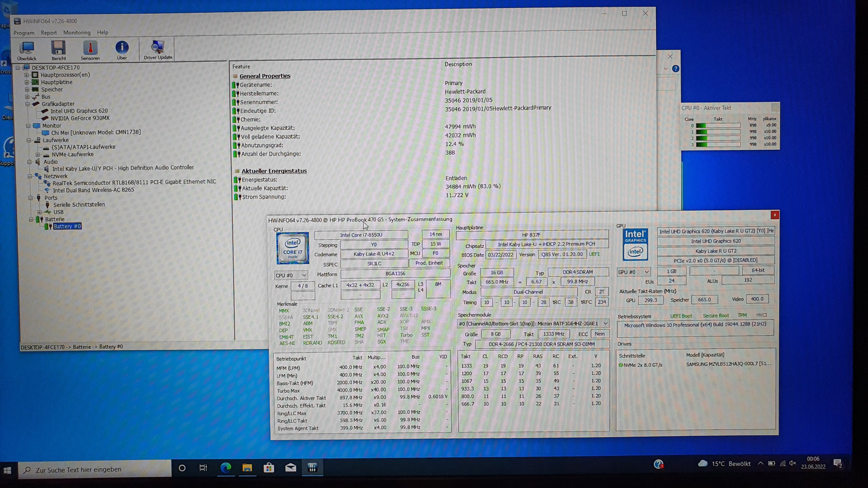Collapse the Grafikadapter tree node
The image size is (868, 488).
click(x=28, y=104)
